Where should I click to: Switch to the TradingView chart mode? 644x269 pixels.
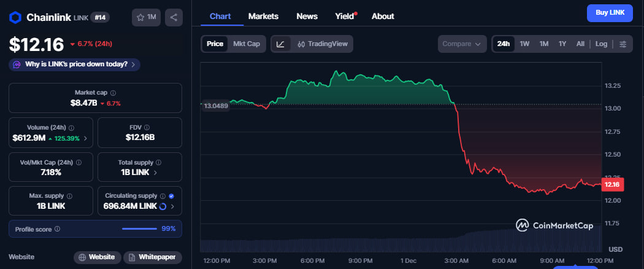pos(323,44)
